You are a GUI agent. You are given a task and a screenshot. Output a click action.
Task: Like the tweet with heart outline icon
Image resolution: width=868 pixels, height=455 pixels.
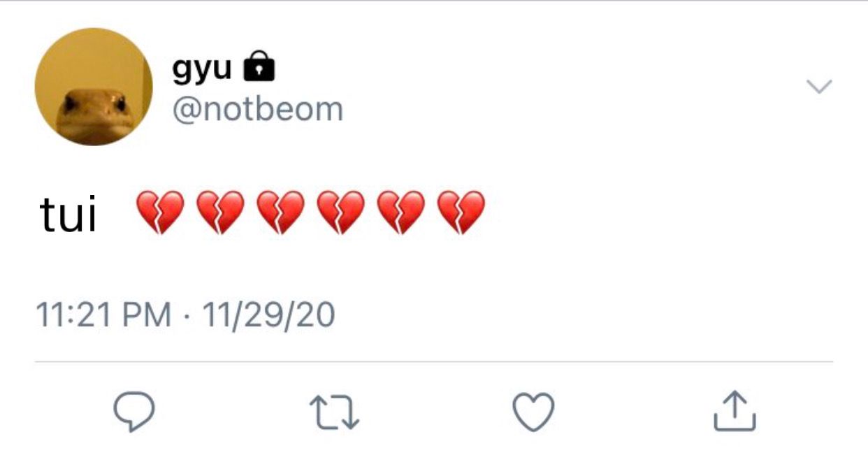(x=534, y=411)
